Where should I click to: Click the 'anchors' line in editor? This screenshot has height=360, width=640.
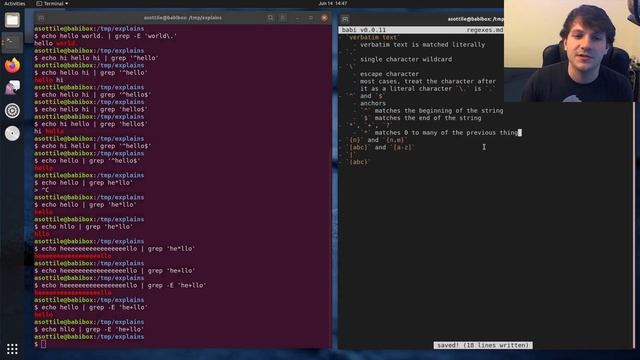click(x=373, y=104)
